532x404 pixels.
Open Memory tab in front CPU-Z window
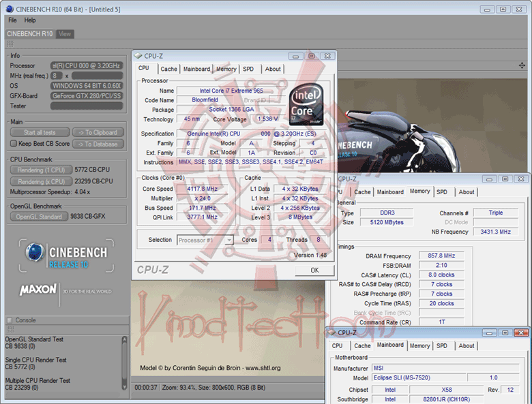[x=226, y=69]
